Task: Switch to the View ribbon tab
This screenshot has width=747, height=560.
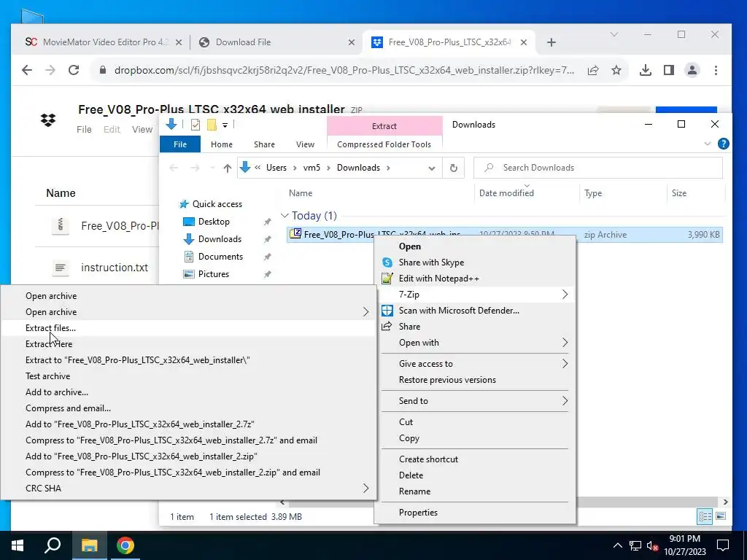Action: 305,144
